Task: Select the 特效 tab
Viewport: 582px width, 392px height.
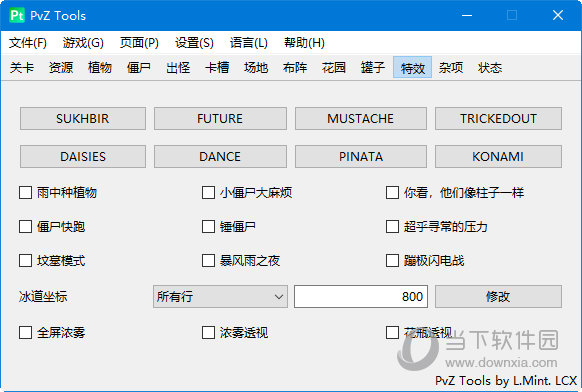Action: 412,68
